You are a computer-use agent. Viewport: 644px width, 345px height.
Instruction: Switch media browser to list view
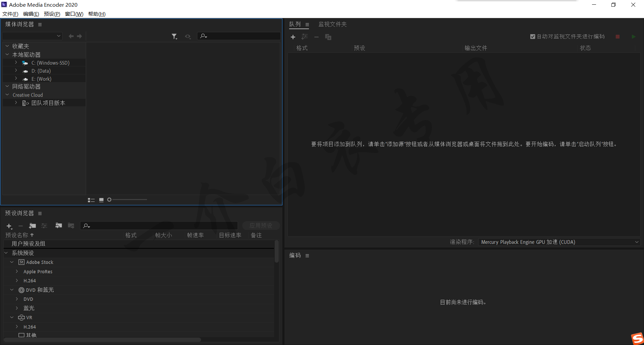[x=91, y=200]
